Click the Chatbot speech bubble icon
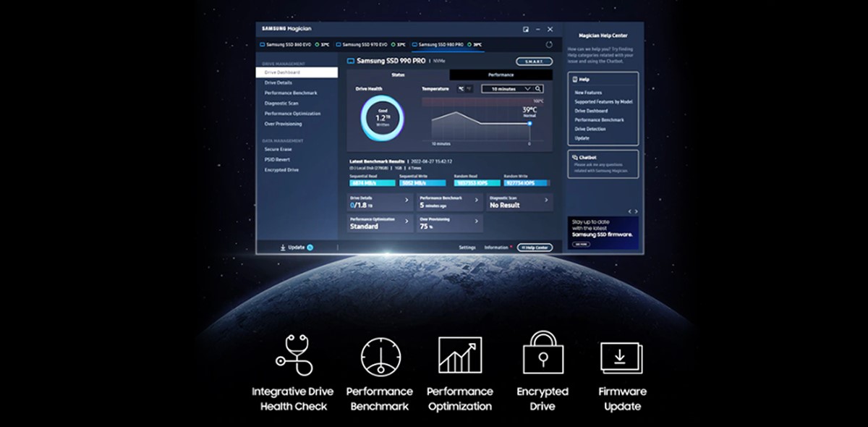The image size is (868, 427). (574, 157)
